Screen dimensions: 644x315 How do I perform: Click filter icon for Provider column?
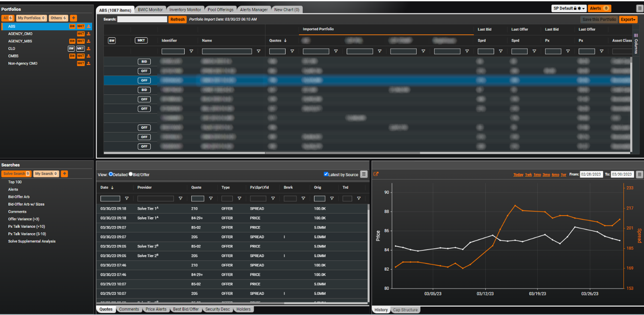pos(181,198)
